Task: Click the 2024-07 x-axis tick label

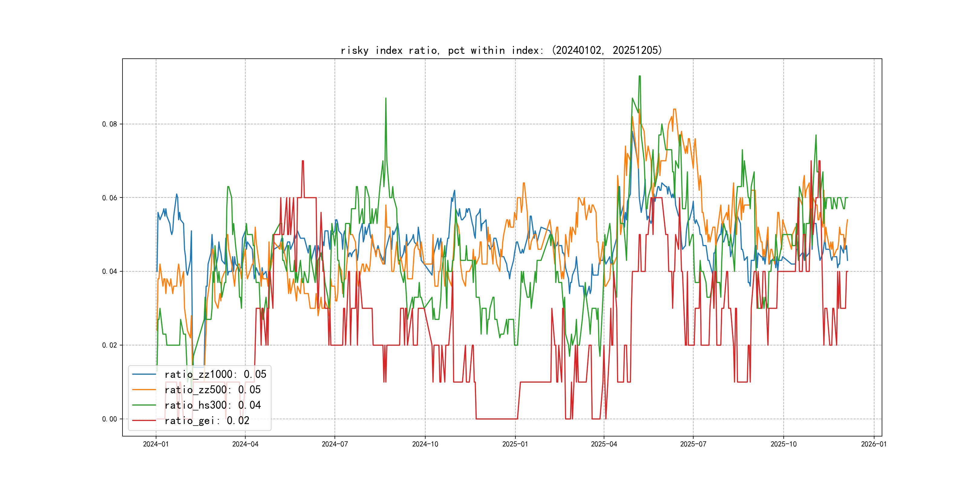Action: point(335,444)
